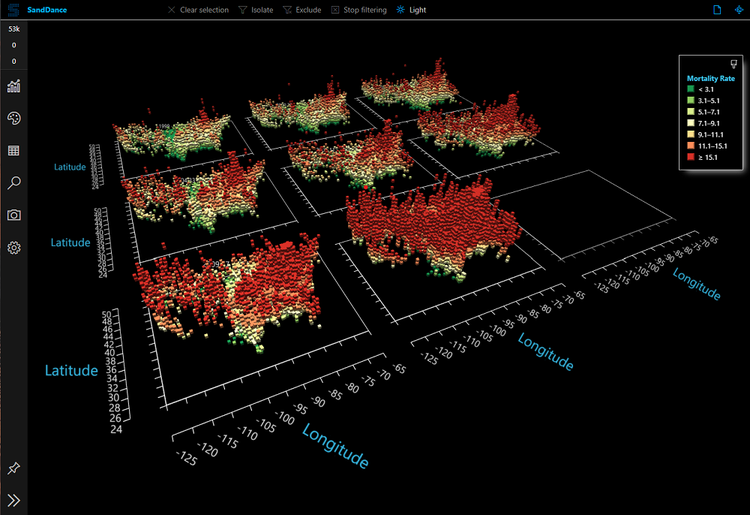This screenshot has width=750, height=515.
Task: Open the Snapshots camera panel
Action: pos(14,215)
